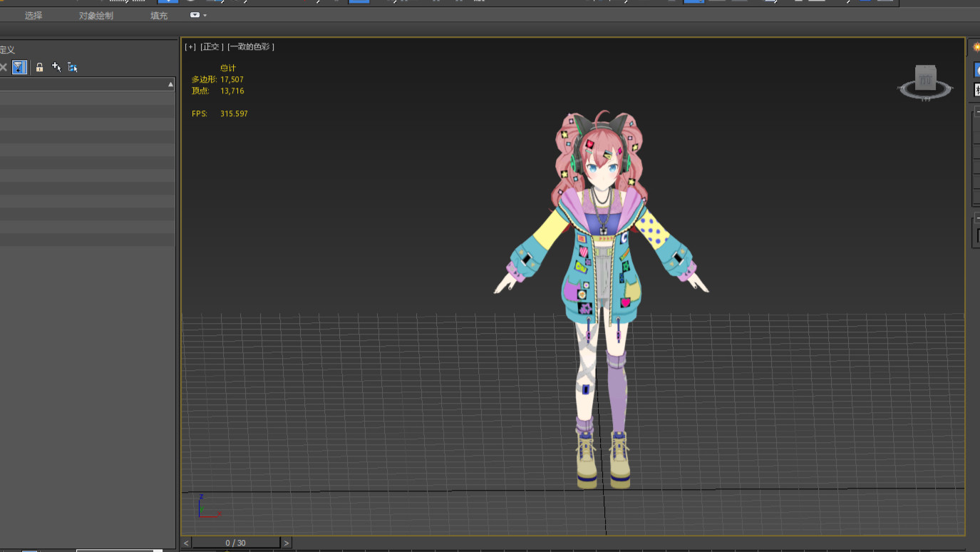Click the 0 / 30 time slider
This screenshot has height=552, width=980.
click(235, 543)
